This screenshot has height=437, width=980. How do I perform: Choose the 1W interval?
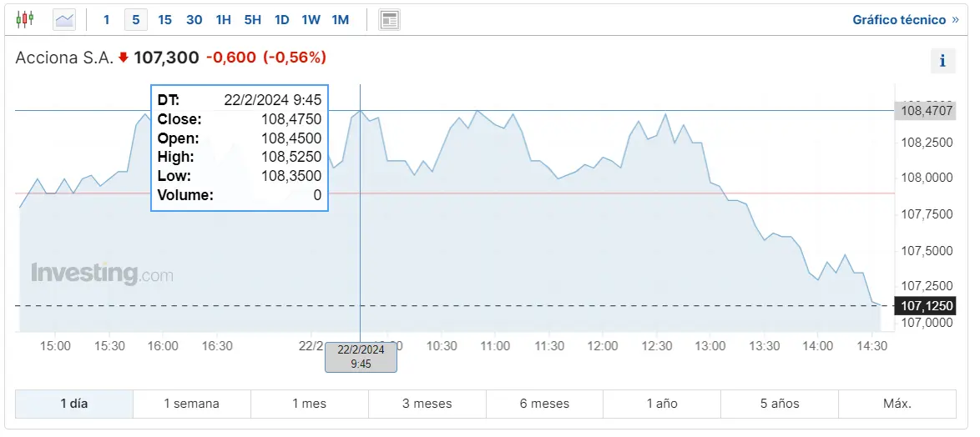pos(311,19)
